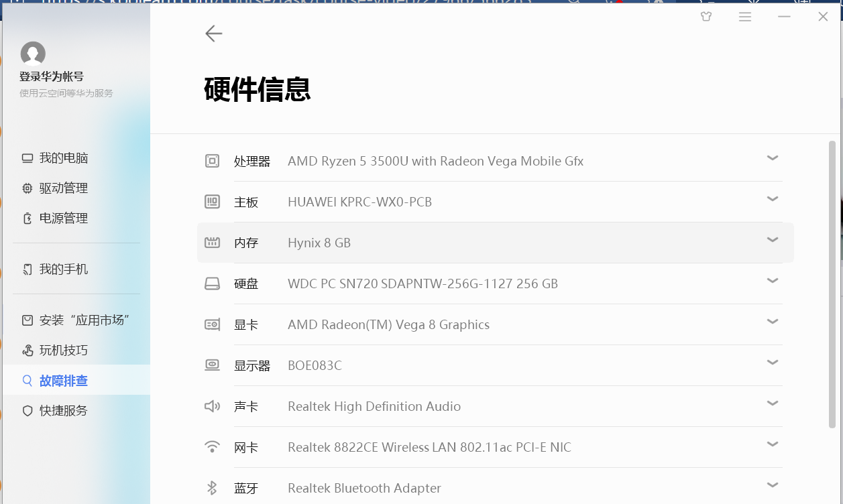843x504 pixels.
Task: Click AMD Radeon(TM) Vega 8 Graphics text
Action: pos(389,324)
